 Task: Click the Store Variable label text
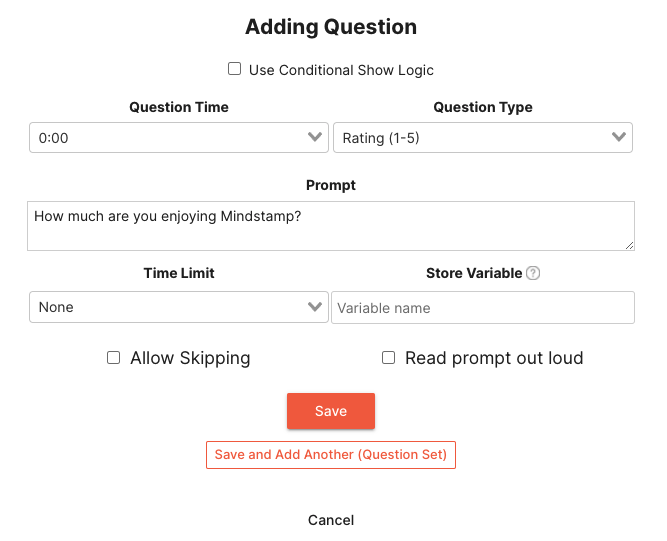click(x=474, y=273)
